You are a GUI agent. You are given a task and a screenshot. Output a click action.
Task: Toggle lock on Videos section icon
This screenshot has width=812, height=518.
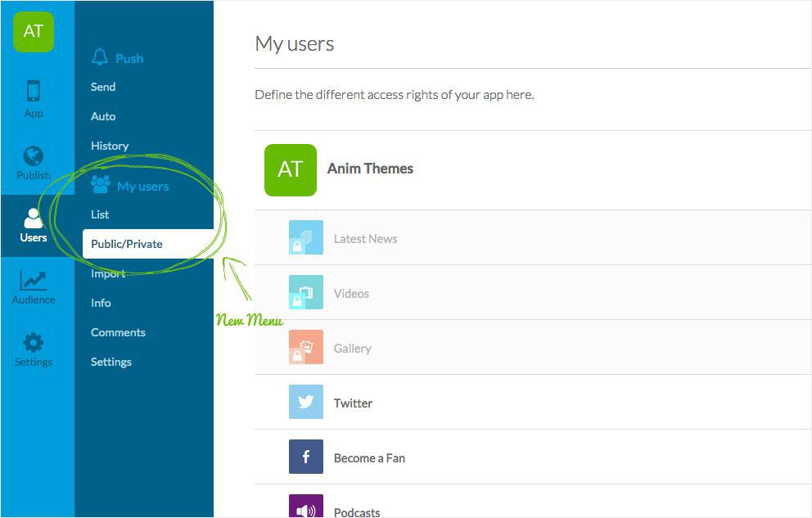pyautogui.click(x=297, y=300)
